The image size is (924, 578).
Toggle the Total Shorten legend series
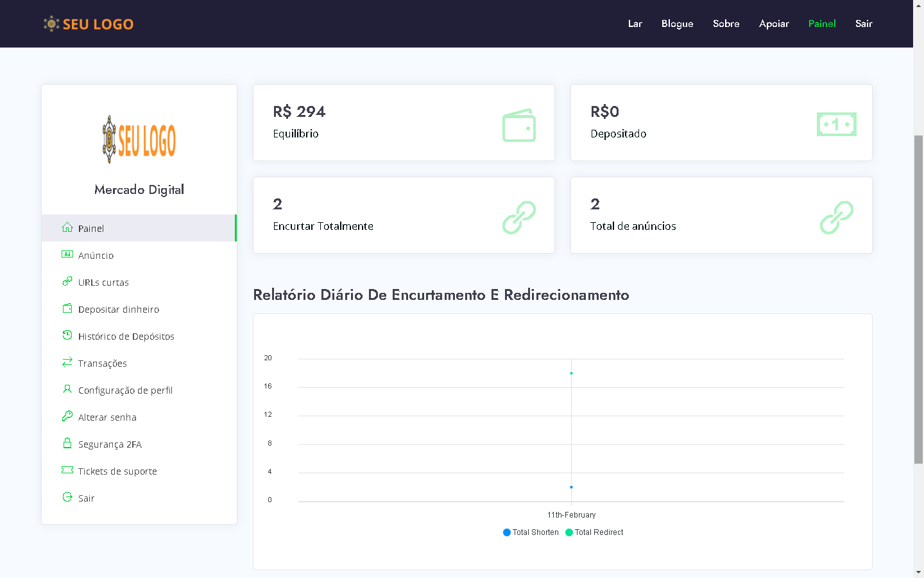click(531, 532)
